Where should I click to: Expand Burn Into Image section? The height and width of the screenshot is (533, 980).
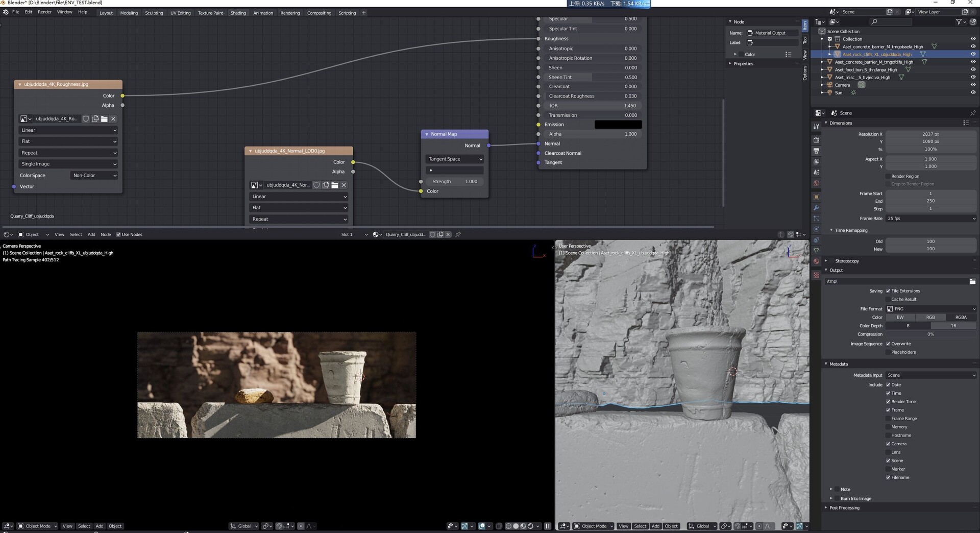831,499
